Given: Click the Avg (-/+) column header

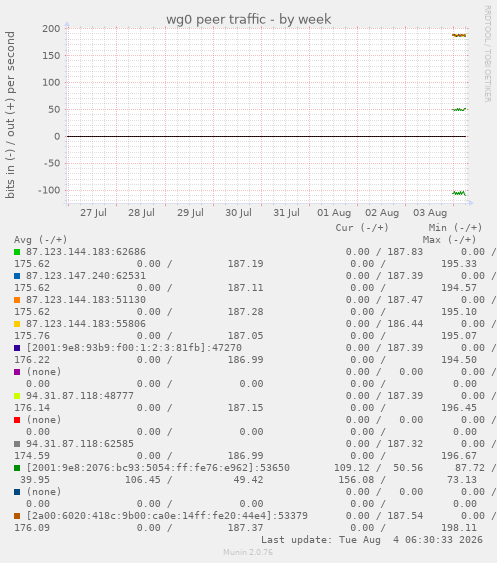Looking at the screenshot, I should 41,240.
